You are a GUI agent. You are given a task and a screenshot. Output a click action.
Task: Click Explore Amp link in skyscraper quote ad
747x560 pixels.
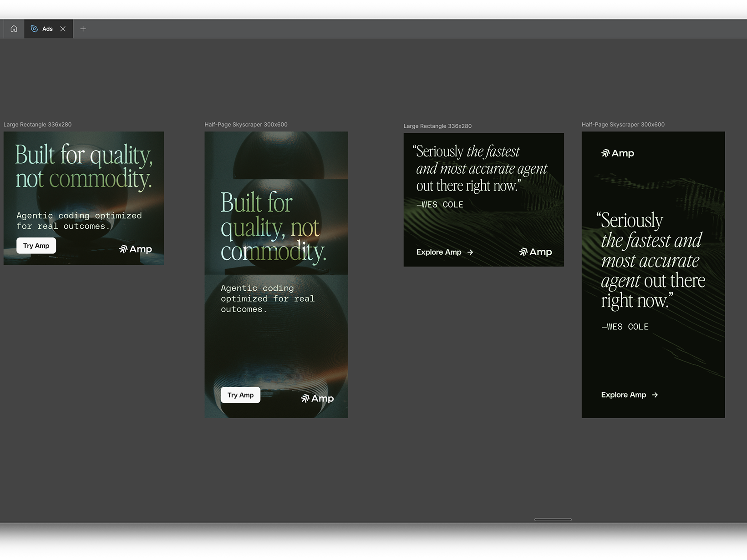click(630, 395)
